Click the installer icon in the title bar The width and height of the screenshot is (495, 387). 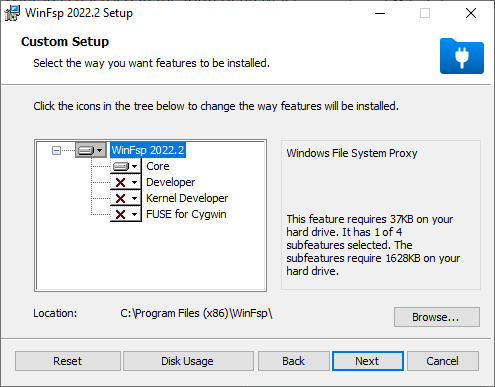[x=12, y=13]
